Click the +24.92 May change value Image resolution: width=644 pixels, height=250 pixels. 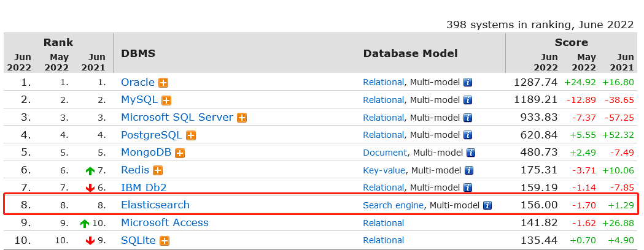(580, 82)
